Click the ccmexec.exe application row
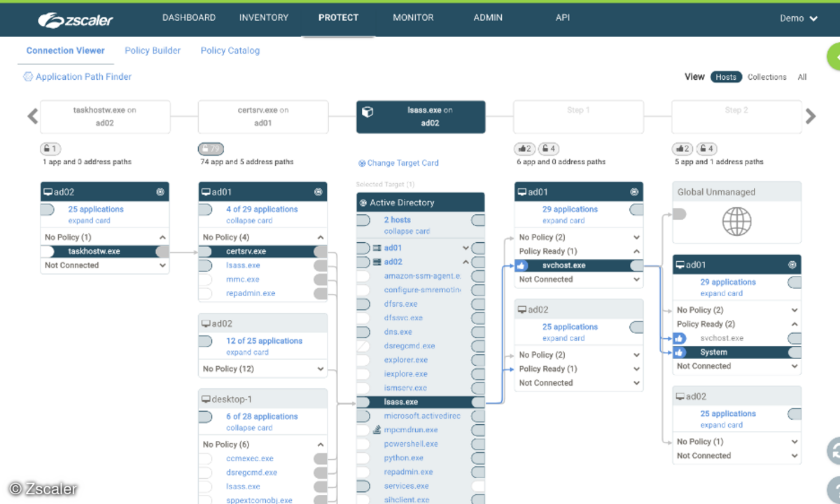This screenshot has width=840, height=504. (263, 458)
